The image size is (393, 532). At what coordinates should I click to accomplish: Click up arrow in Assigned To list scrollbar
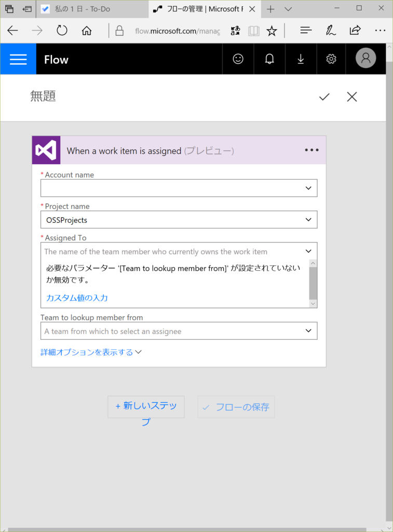(313, 263)
